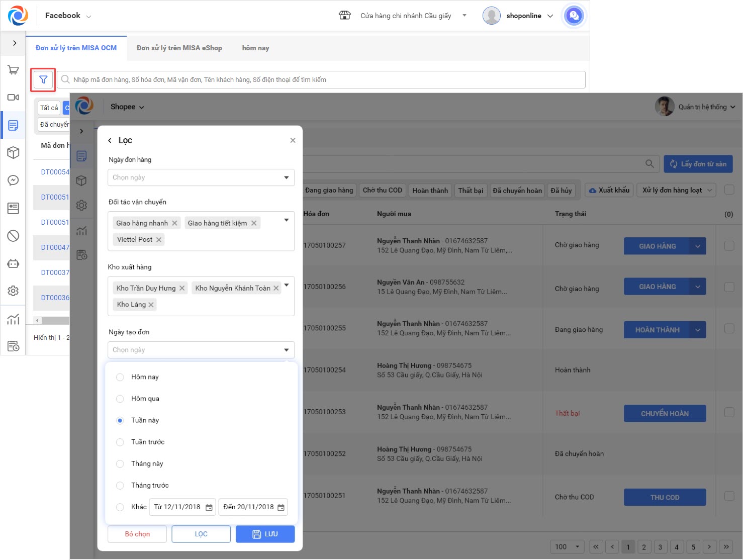
Task: Remove the Viettel Post tag
Action: point(159,240)
